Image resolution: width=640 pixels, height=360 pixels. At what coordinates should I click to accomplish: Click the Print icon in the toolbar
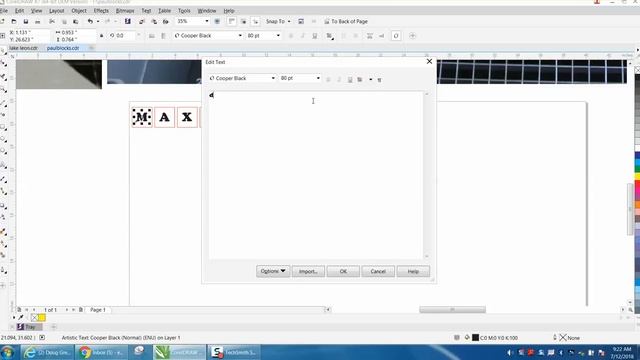click(38, 21)
